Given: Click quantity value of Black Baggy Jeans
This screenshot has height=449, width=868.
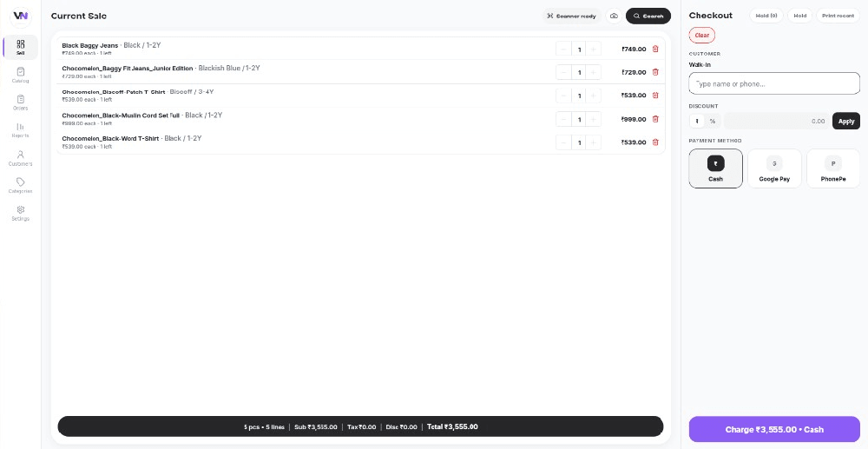Looking at the screenshot, I should [579, 50].
